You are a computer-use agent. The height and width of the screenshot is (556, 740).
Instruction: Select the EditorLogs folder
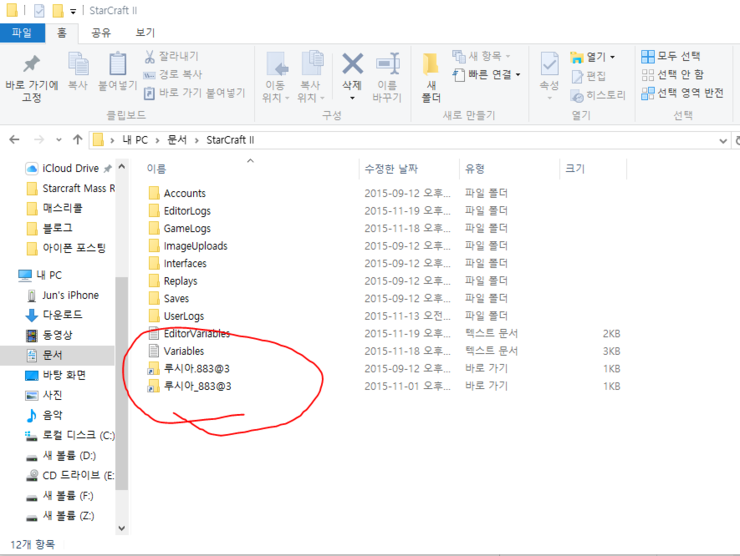[187, 211]
